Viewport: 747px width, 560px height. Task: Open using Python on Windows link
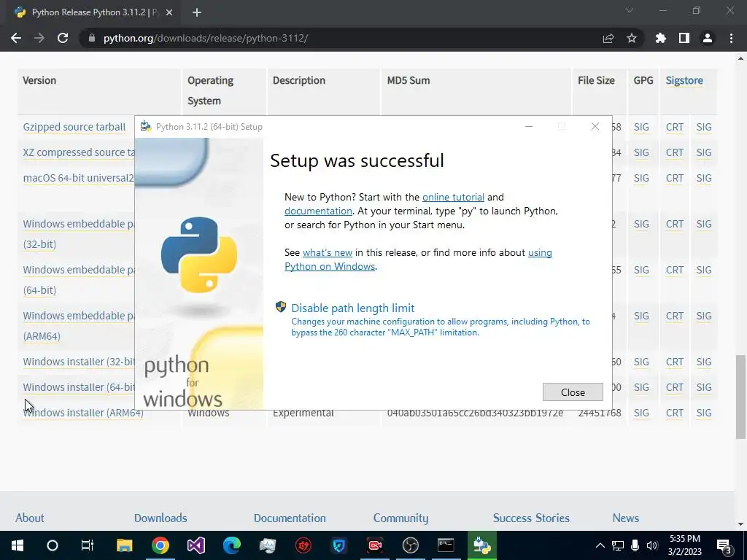(x=418, y=260)
